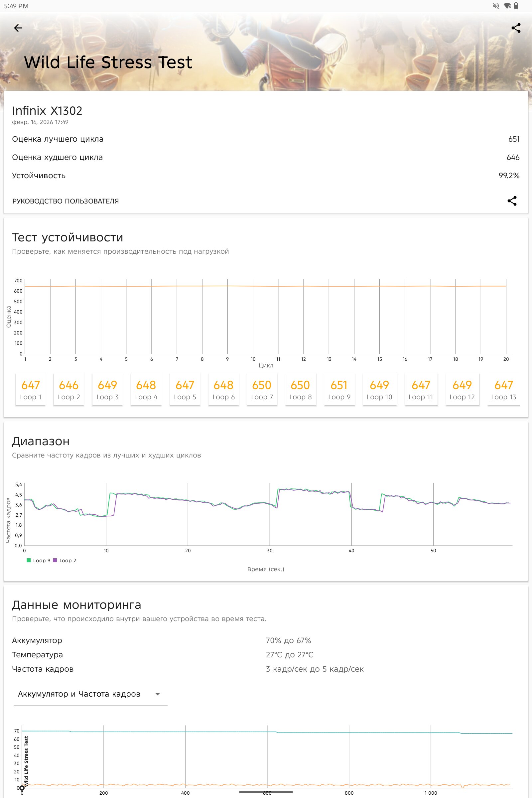Tap the Loop 7 score card

(262, 389)
